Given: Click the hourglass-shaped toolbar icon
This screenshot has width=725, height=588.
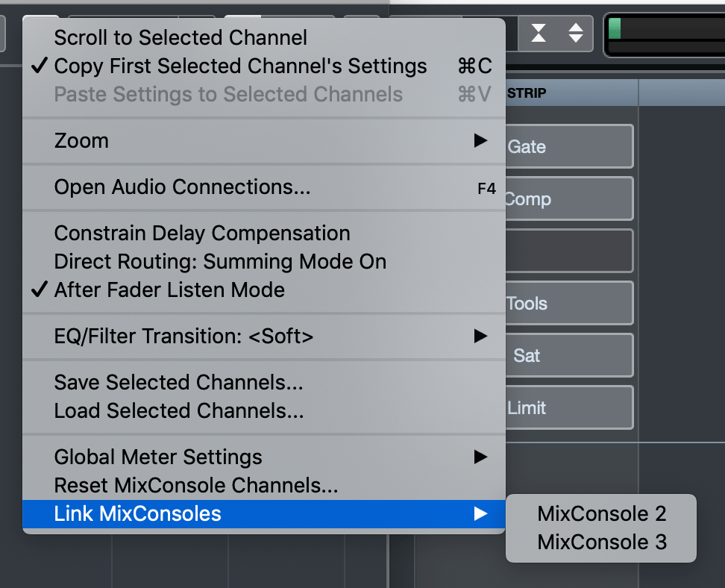Looking at the screenshot, I should [x=539, y=34].
